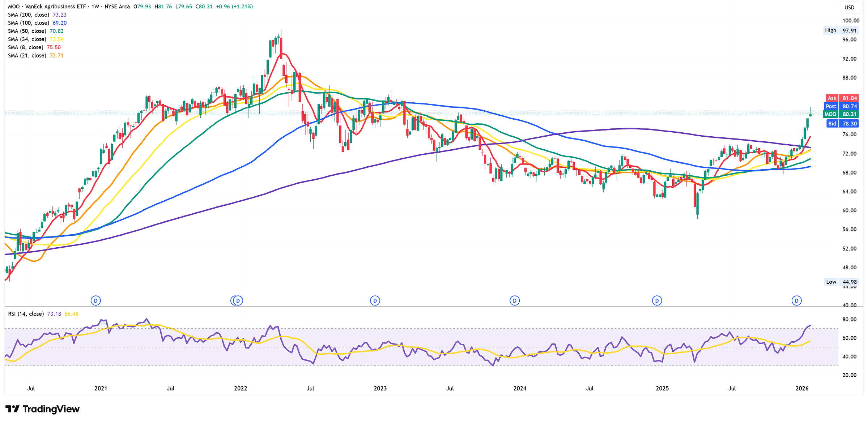
Task: Open the dividend marker before 2023
Action: [375, 300]
